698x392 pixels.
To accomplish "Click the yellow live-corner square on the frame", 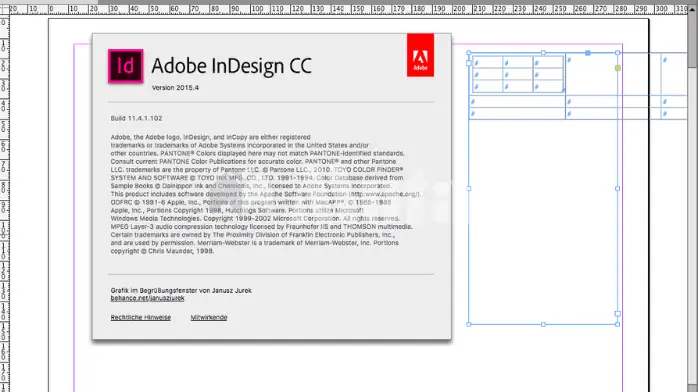I will (617, 68).
